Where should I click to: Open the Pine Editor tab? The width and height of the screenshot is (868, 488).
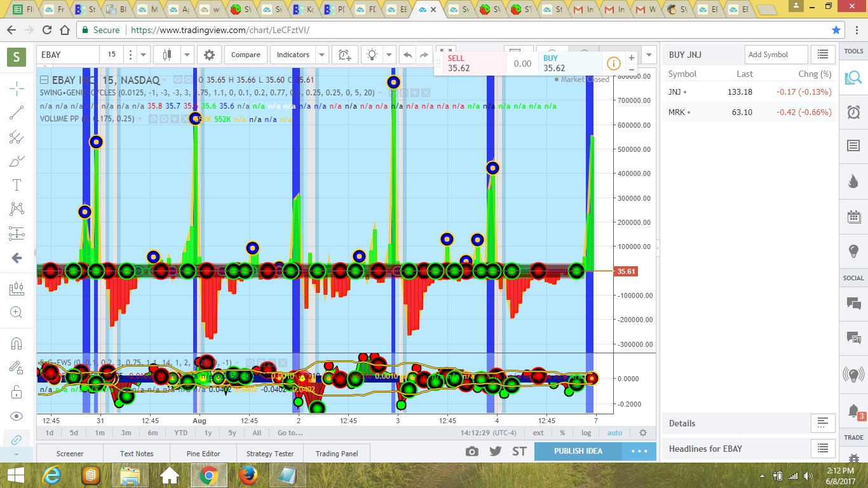click(203, 453)
